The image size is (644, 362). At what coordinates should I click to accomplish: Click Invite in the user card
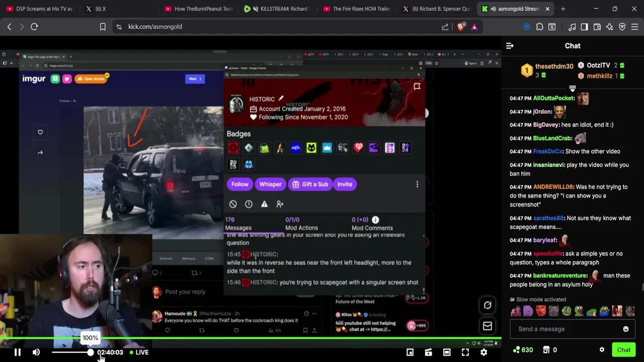(345, 184)
